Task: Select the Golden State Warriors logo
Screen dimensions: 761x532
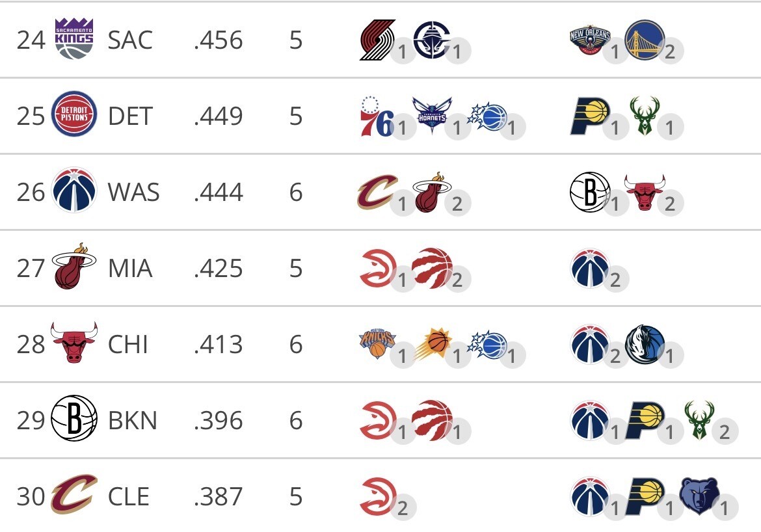Action: click(x=644, y=40)
